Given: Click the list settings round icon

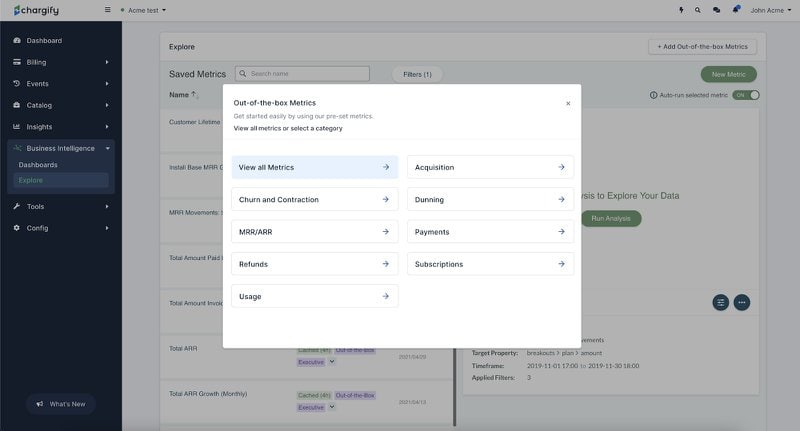Looking at the screenshot, I should [x=720, y=302].
